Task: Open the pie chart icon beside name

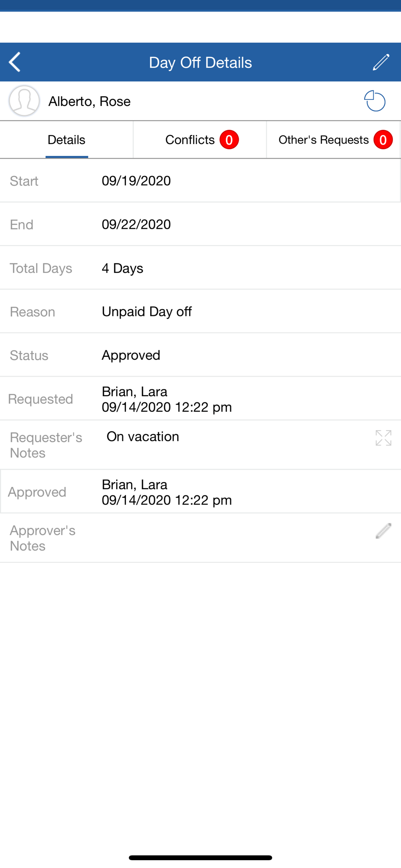Action: coord(375,101)
